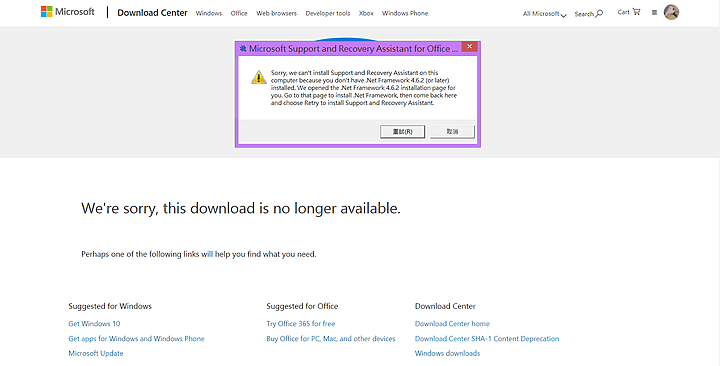Click the 'Download Center' column heading
The width and height of the screenshot is (720, 366).
(445, 306)
